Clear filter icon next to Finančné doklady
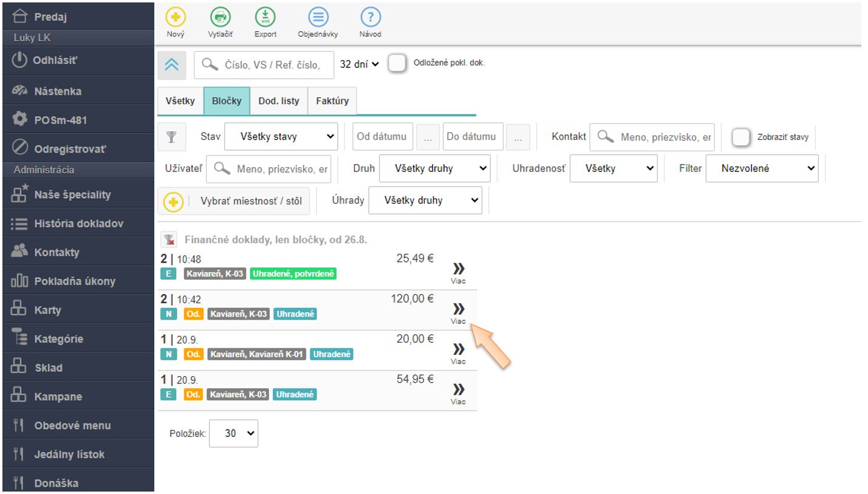 pos(172,240)
